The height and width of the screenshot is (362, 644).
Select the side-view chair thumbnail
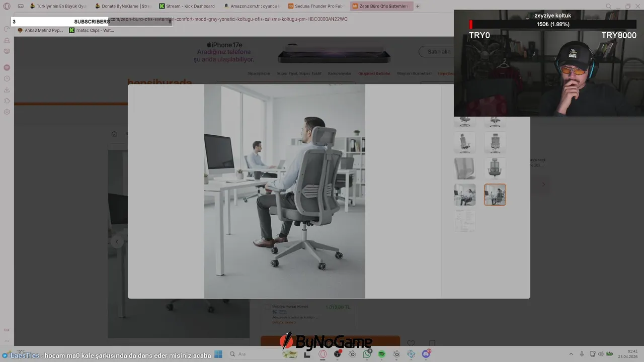click(464, 143)
